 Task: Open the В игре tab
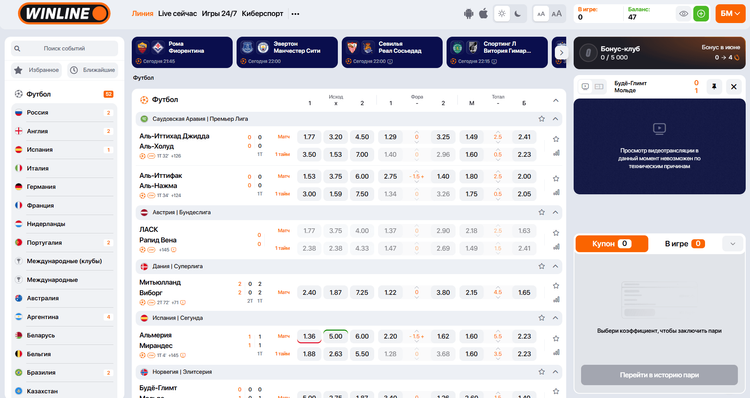684,243
